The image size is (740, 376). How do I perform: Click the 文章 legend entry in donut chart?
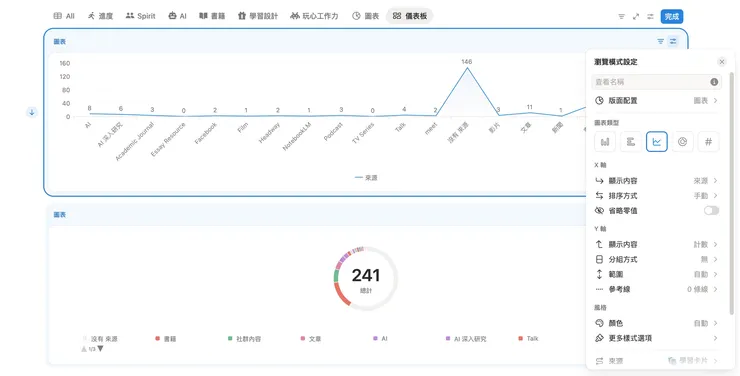pos(311,339)
